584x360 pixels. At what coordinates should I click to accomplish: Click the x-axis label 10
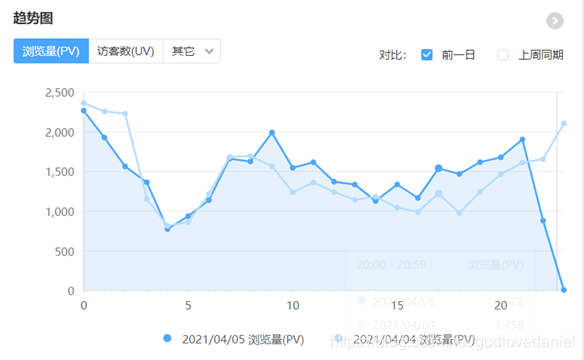[x=293, y=305]
